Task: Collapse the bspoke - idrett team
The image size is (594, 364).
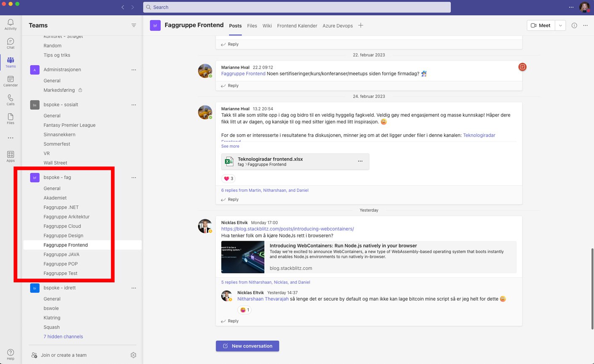Action: pos(60,288)
